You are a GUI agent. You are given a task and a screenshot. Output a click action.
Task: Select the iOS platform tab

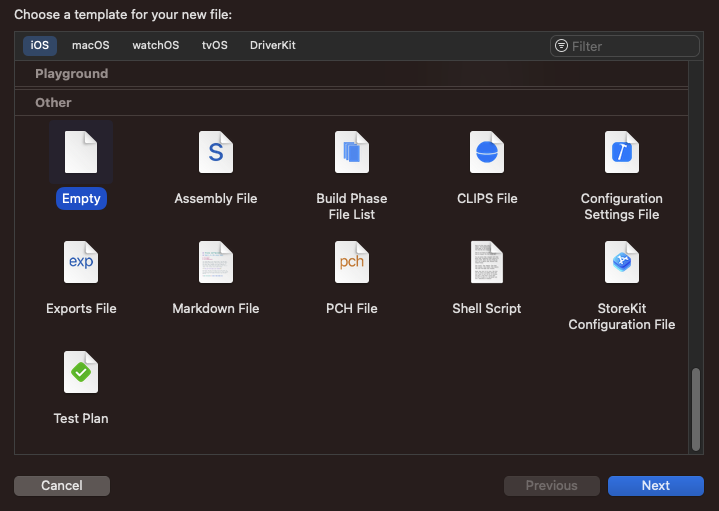coord(40,46)
